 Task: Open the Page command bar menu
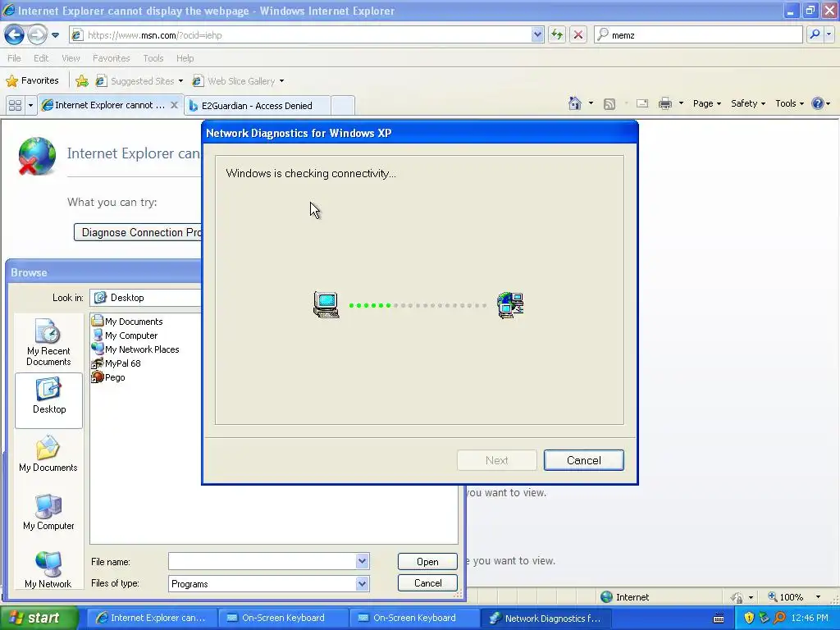click(706, 103)
